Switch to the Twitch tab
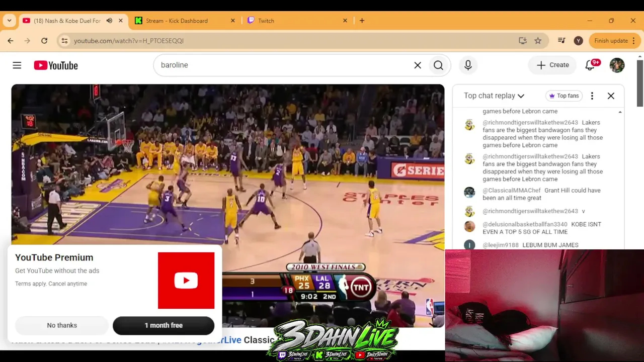 pyautogui.click(x=297, y=21)
